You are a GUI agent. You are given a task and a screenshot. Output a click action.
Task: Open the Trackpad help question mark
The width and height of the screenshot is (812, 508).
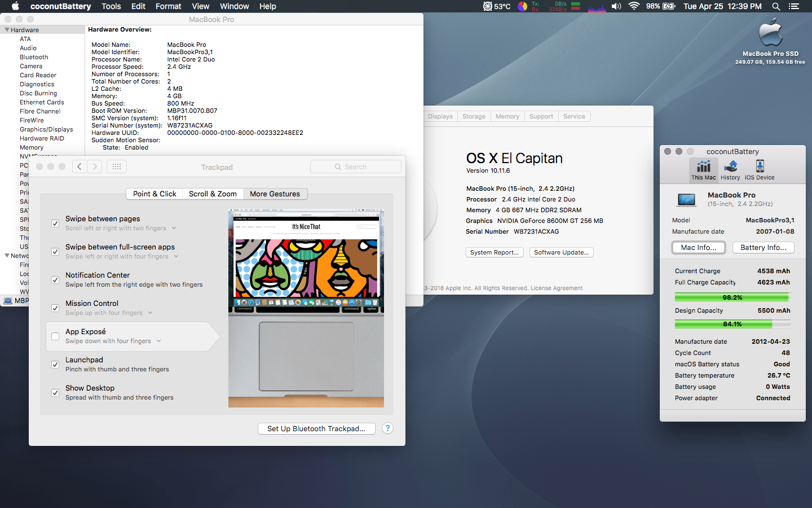click(387, 428)
